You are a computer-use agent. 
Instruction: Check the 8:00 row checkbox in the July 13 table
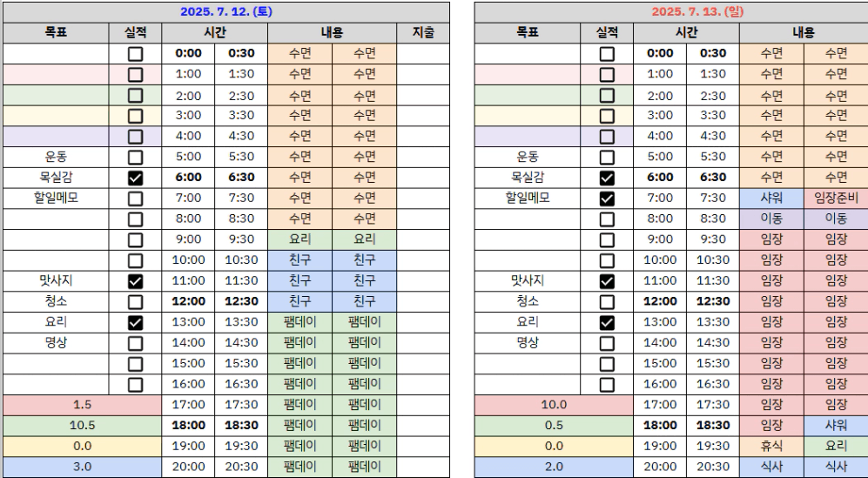pyautogui.click(x=607, y=219)
